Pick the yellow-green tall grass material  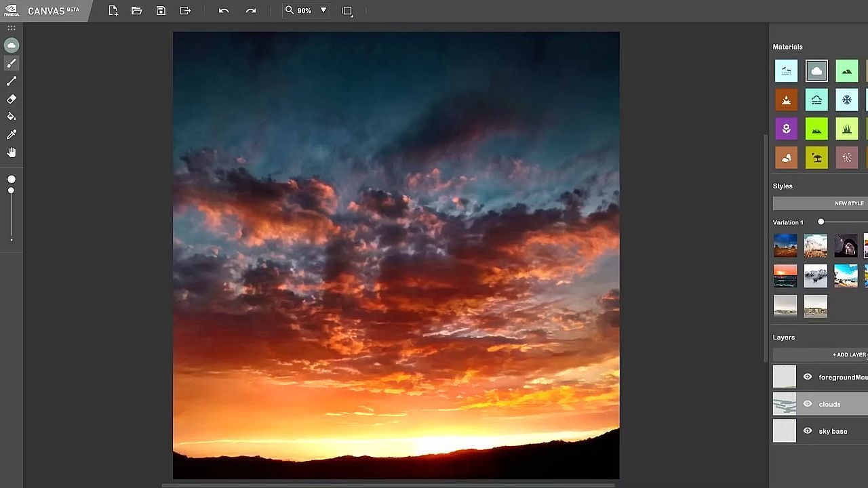click(x=847, y=129)
